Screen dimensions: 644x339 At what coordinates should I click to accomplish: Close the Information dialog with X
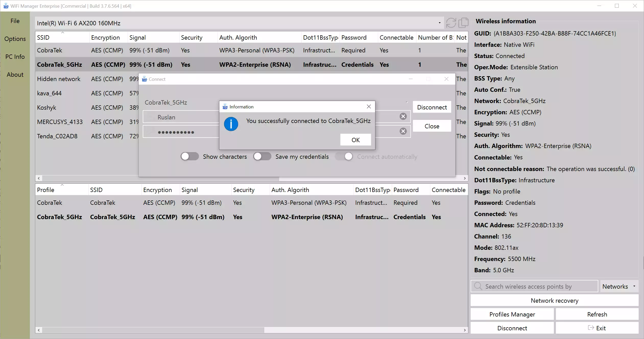(x=369, y=107)
